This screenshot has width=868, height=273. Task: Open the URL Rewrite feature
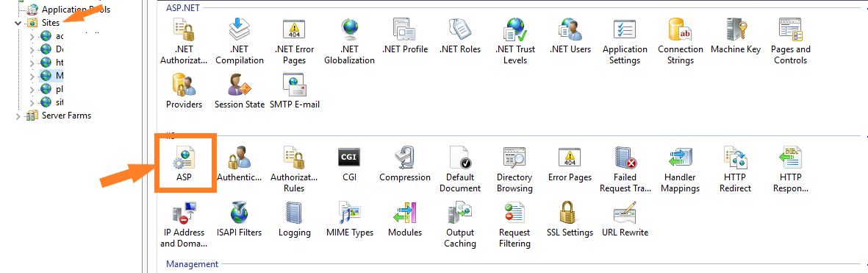click(625, 213)
